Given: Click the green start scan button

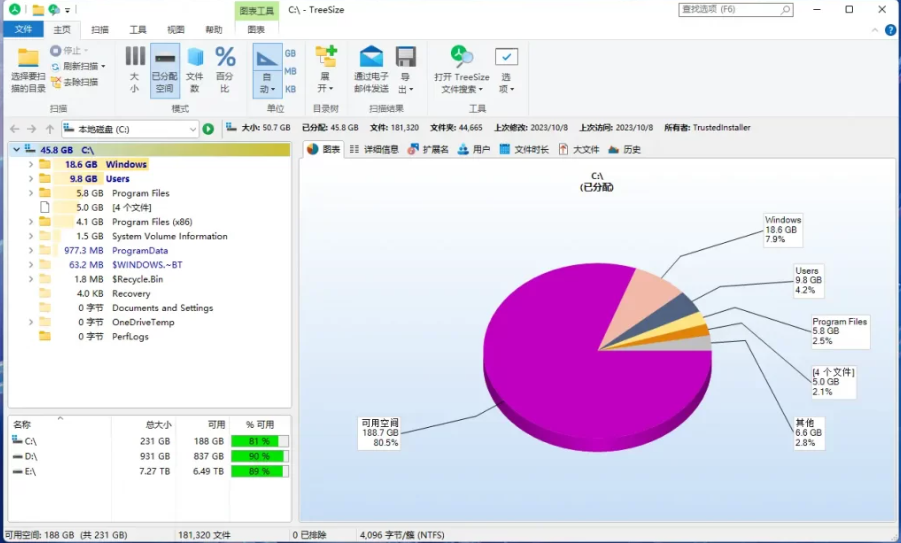Looking at the screenshot, I should pos(209,129).
